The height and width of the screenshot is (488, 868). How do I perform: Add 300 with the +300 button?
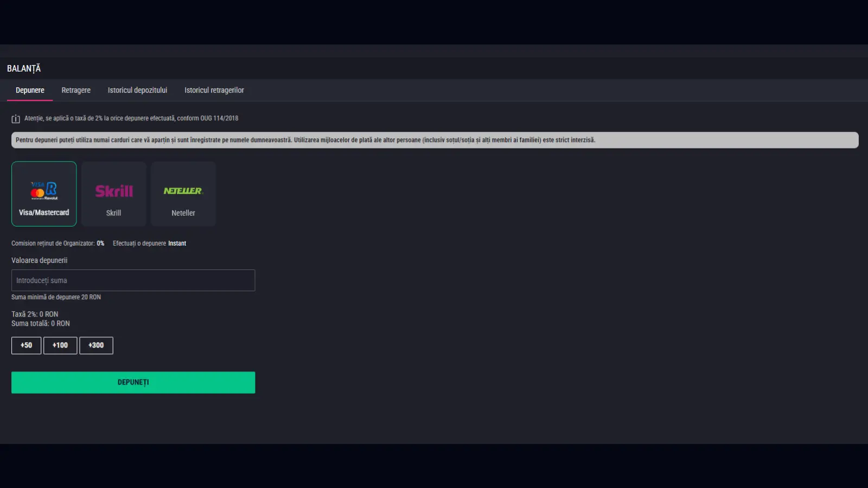(x=96, y=345)
